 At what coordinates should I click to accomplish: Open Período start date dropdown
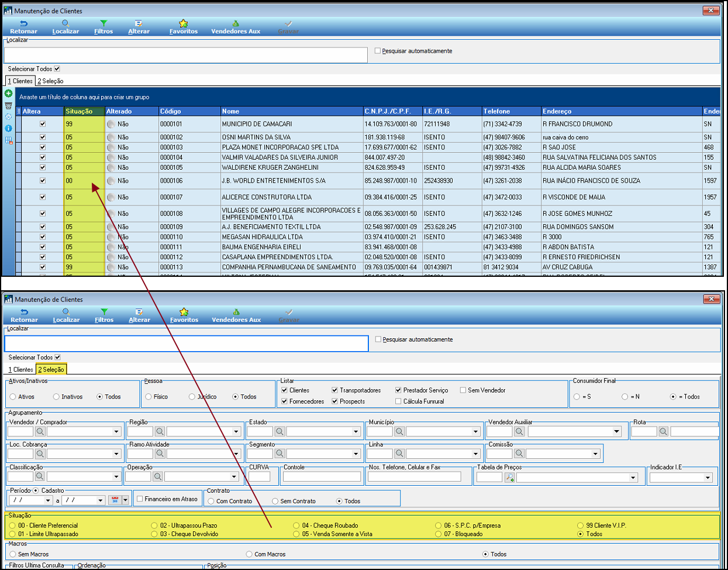point(48,500)
